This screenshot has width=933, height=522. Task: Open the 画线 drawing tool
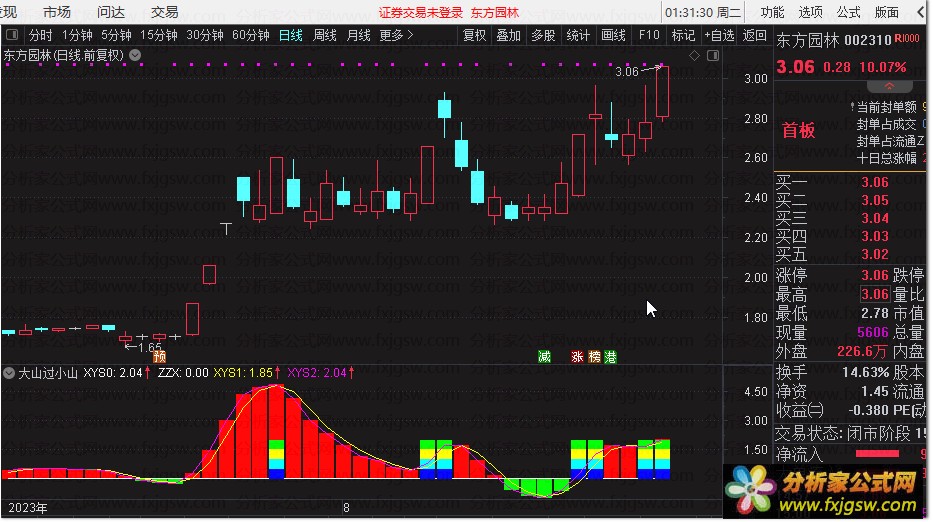tap(613, 35)
